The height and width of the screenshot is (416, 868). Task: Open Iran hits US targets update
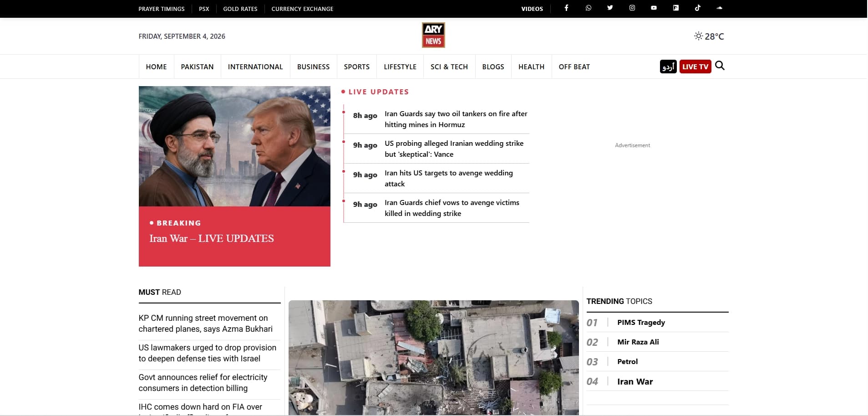pos(448,178)
